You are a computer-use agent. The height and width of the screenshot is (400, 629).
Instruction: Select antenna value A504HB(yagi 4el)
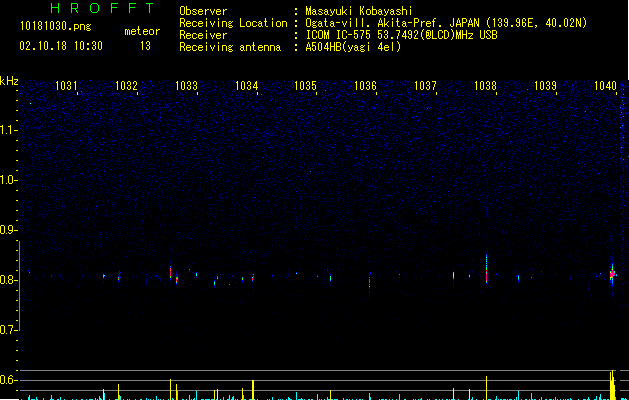tap(353, 47)
